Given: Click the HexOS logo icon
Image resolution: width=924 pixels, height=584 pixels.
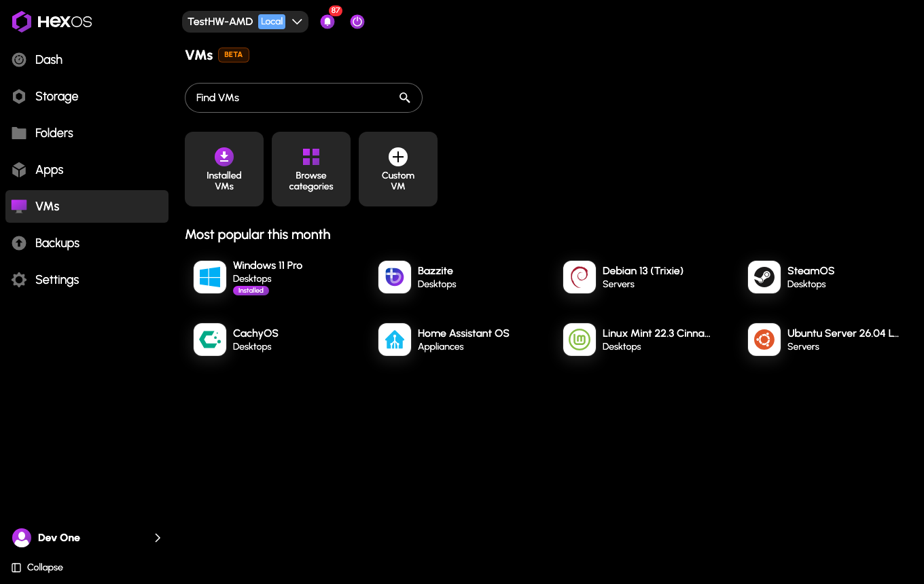Looking at the screenshot, I should click(x=22, y=22).
